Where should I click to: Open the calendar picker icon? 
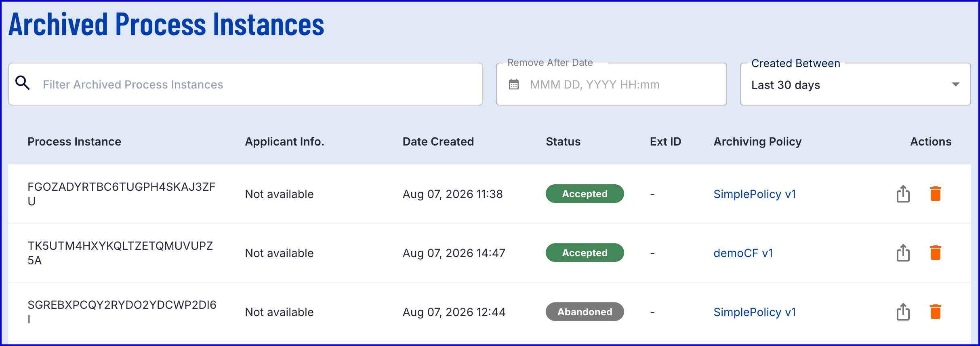coord(514,84)
